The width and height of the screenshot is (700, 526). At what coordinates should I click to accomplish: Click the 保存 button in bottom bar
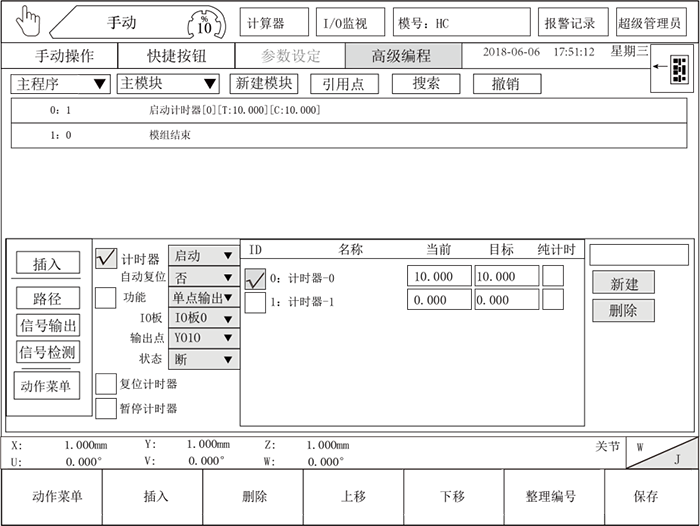(646, 496)
